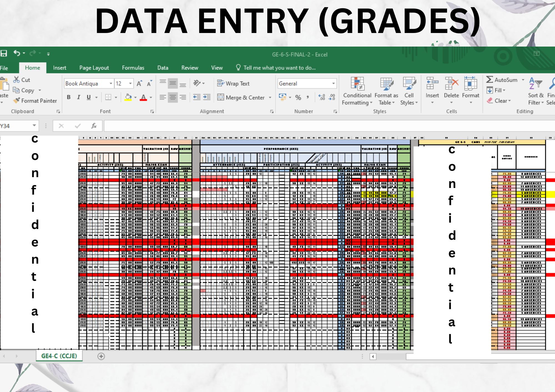Click Insert Function fx icon

coord(94,126)
